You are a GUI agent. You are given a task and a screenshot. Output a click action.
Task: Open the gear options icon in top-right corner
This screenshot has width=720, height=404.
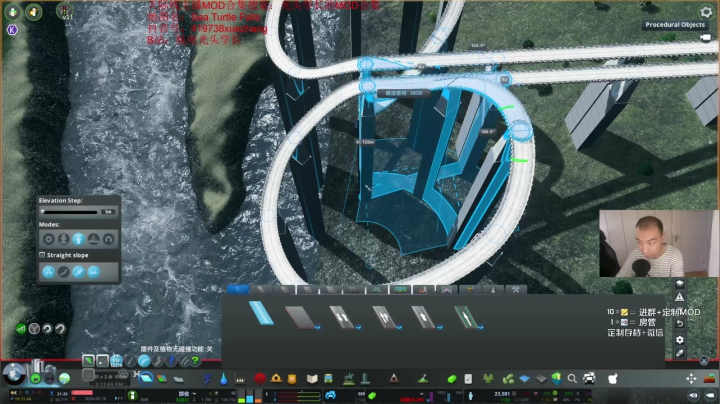706,12
